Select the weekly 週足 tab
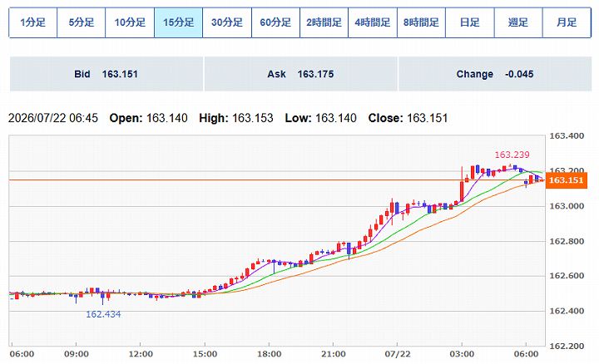599x364 pixels. click(x=518, y=22)
